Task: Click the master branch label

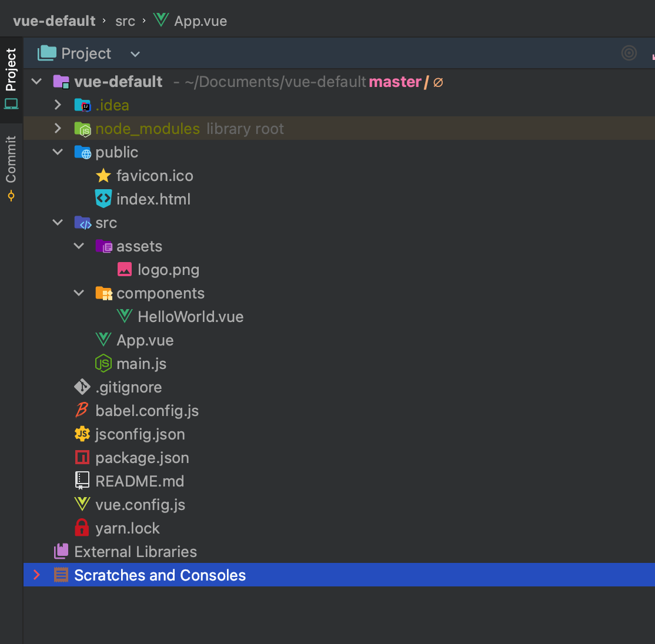Action: [x=395, y=81]
